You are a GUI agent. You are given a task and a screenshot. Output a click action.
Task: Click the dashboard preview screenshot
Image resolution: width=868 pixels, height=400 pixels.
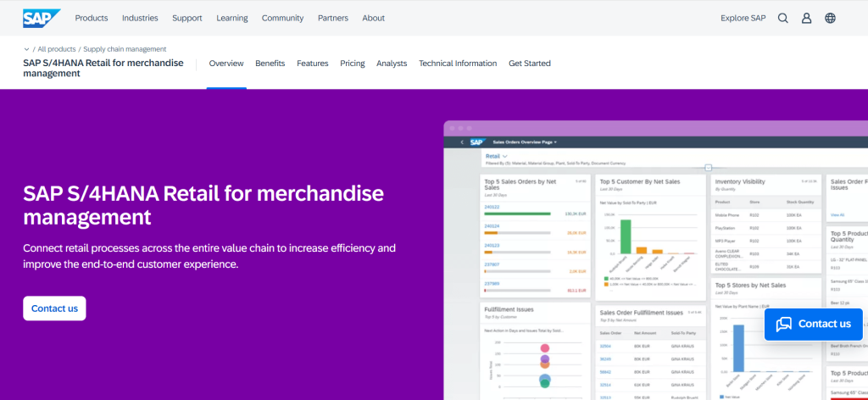(655, 260)
